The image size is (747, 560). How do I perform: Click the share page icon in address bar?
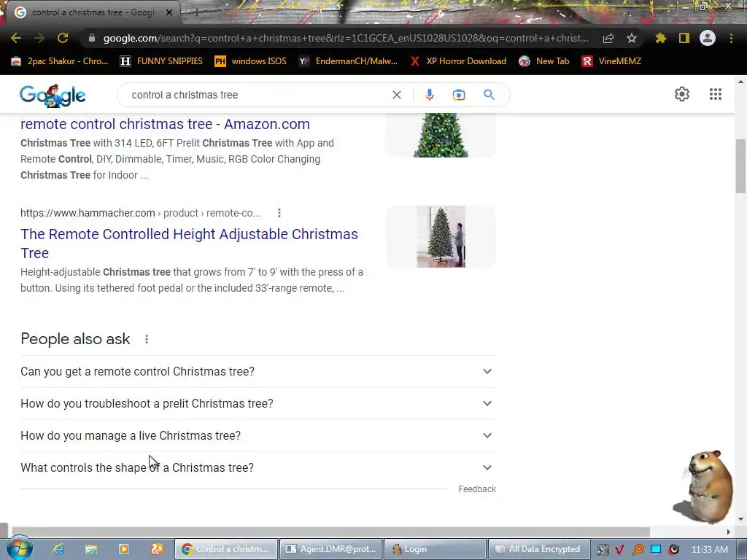click(608, 38)
